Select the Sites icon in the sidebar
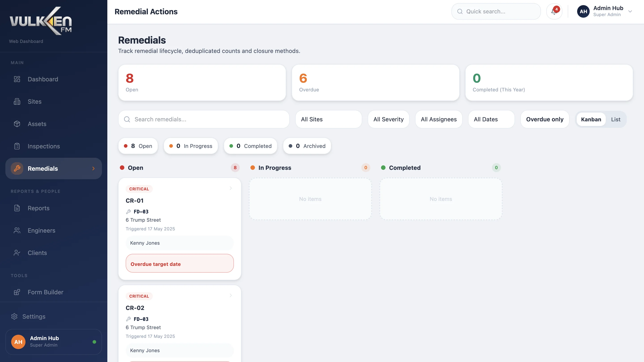 coord(17,101)
